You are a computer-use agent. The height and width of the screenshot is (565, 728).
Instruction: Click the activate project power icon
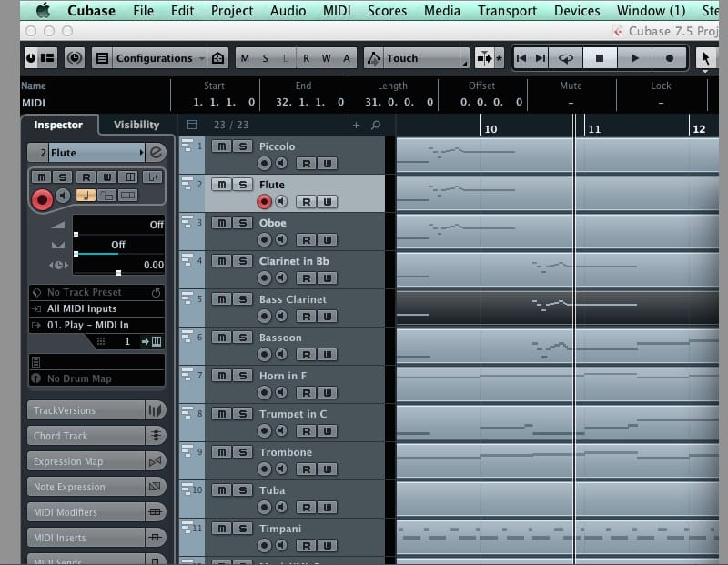[x=31, y=58]
